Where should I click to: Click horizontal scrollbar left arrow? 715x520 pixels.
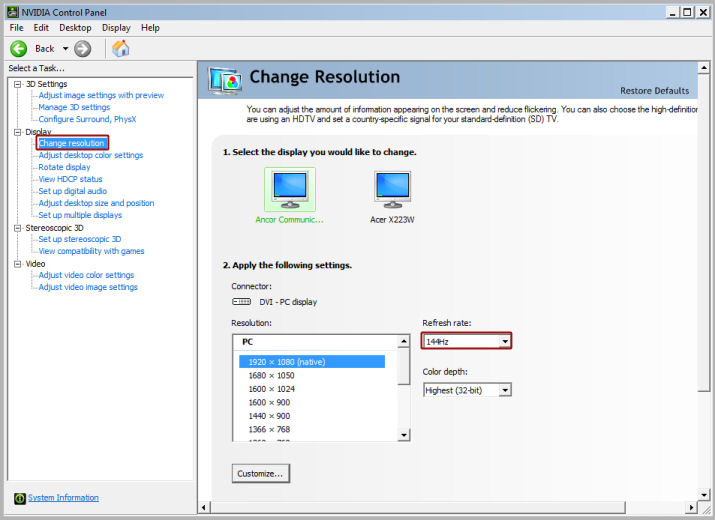[204, 507]
